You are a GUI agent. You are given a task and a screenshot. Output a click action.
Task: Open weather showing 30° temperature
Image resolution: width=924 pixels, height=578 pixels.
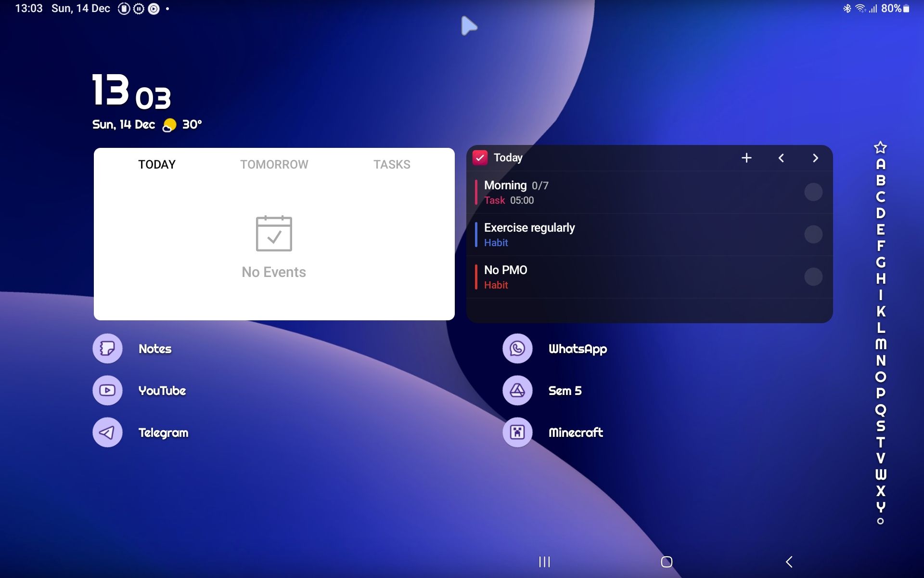pos(182,125)
